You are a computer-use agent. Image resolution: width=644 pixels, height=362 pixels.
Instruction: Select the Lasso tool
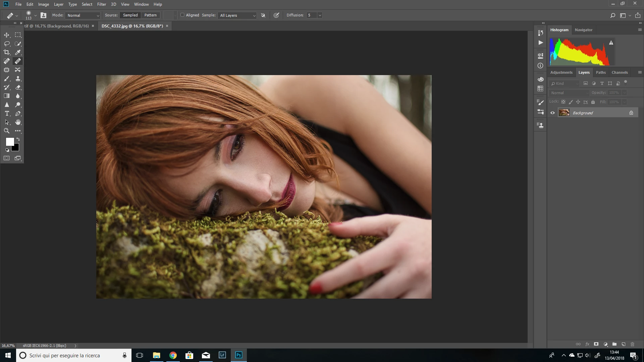pos(7,44)
